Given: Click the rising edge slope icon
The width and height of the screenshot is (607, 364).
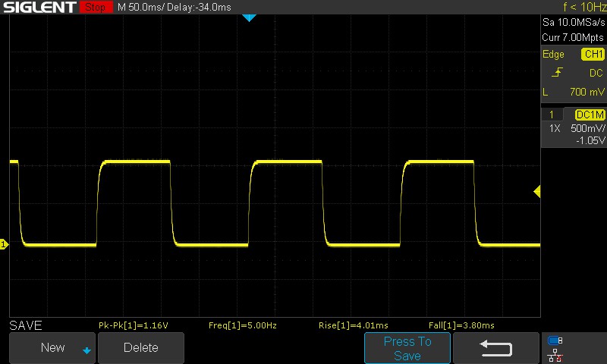Looking at the screenshot, I should click(557, 72).
